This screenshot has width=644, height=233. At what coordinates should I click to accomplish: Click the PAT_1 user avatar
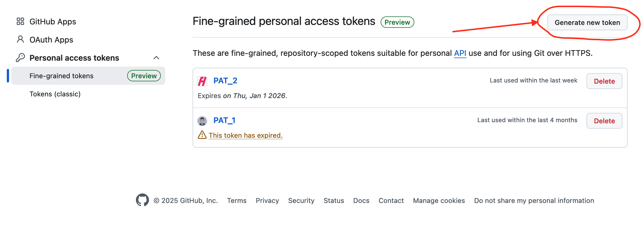point(202,121)
